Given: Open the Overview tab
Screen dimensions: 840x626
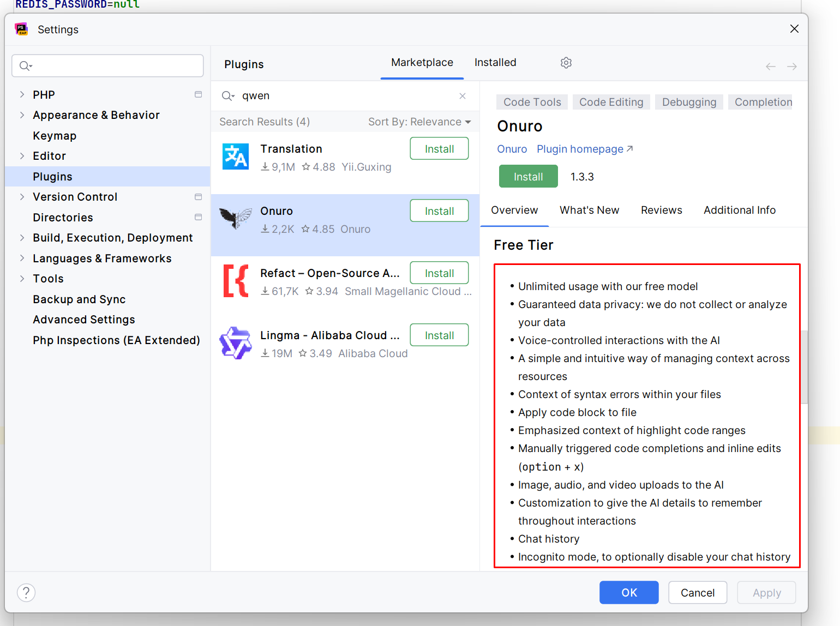Looking at the screenshot, I should tap(514, 210).
